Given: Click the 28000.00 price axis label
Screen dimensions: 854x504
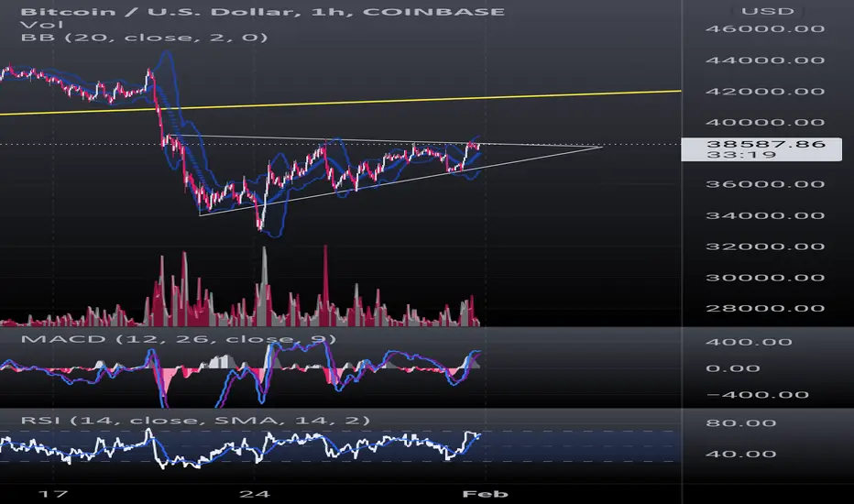Looking at the screenshot, I should point(765,309).
